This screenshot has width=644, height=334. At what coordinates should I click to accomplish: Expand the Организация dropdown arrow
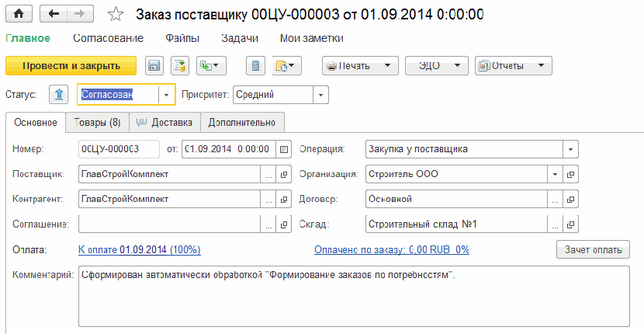pos(555,175)
